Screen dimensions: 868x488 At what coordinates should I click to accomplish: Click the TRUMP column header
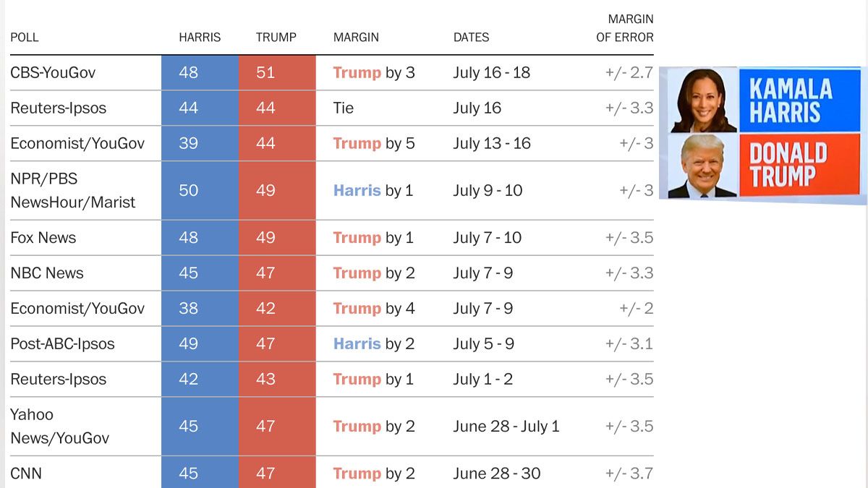(x=276, y=37)
